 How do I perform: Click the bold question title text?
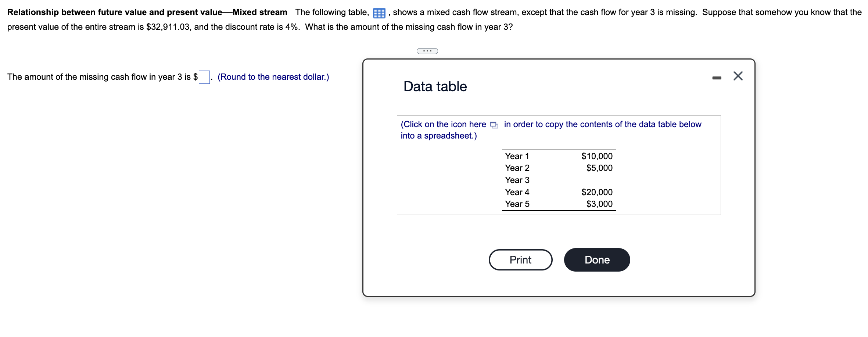(x=147, y=12)
